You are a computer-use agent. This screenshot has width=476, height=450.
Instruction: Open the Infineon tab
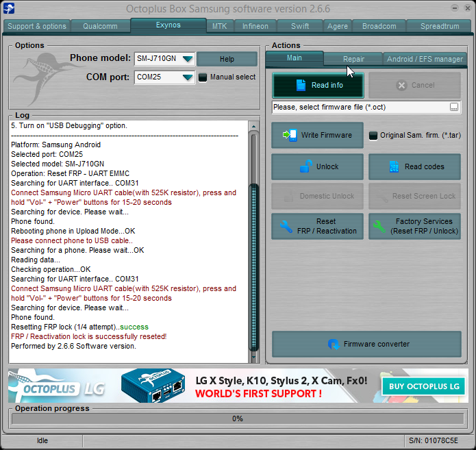click(x=255, y=26)
